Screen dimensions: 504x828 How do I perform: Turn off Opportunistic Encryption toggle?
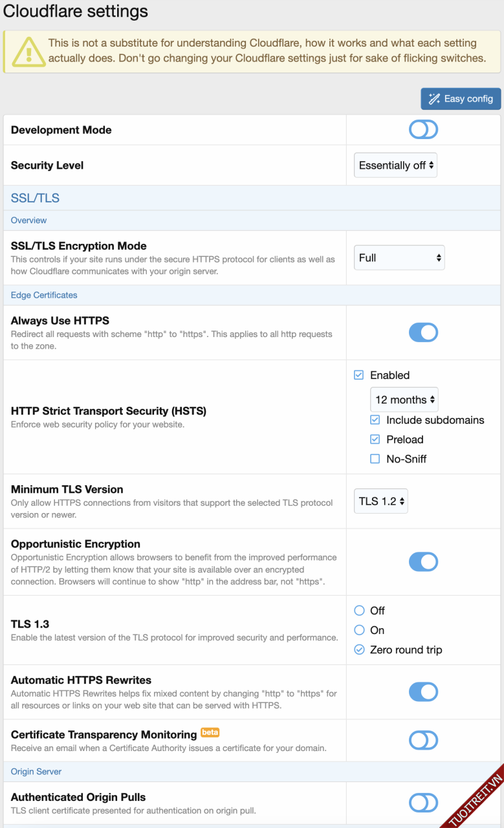(423, 561)
